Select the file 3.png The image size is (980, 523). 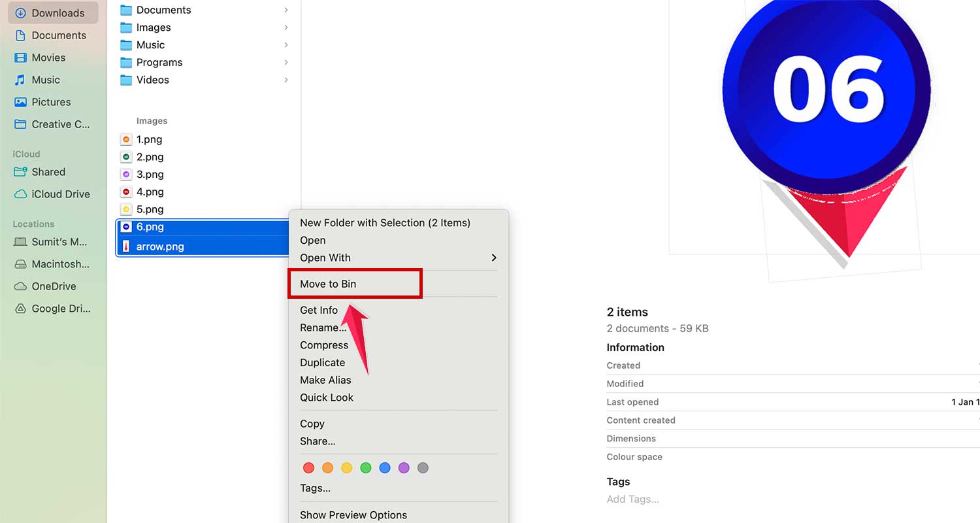(150, 174)
